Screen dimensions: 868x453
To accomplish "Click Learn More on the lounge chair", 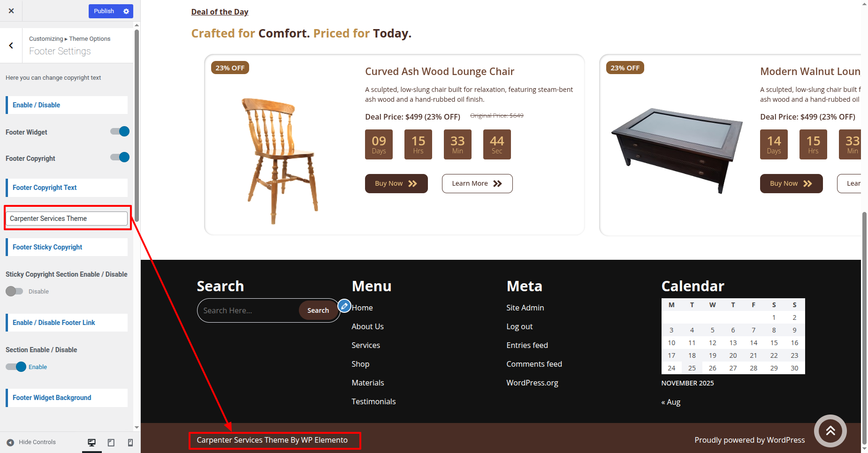I will (477, 183).
